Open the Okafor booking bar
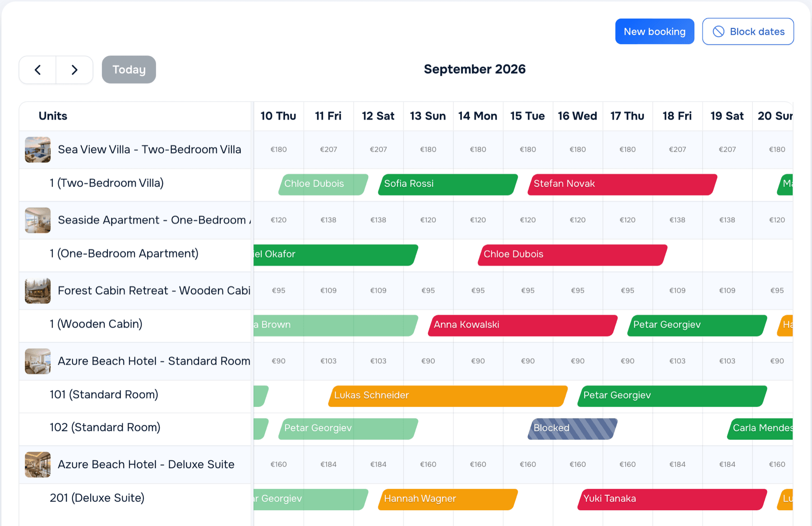 (336, 255)
